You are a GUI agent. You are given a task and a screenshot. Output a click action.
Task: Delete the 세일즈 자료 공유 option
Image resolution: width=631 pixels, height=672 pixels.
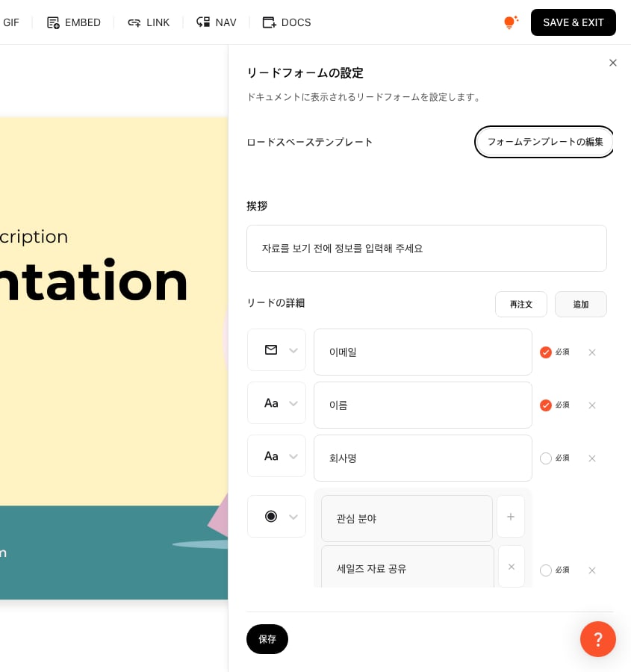point(511,567)
